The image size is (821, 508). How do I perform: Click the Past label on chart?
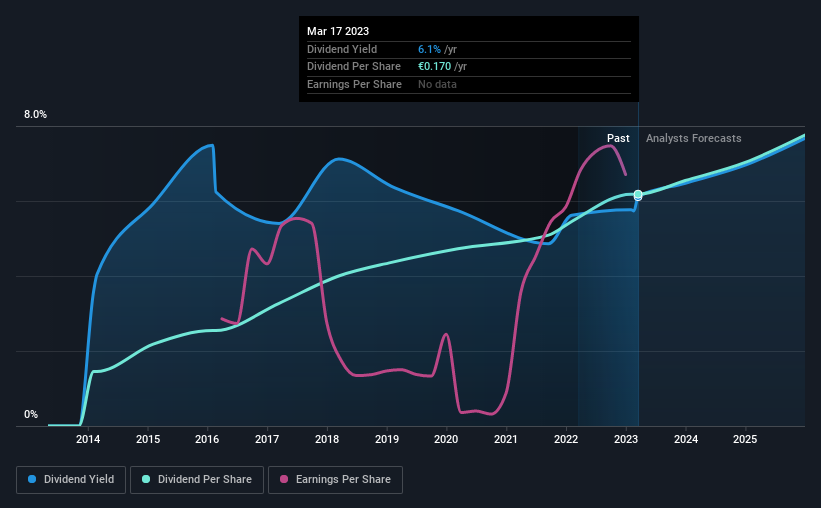click(618, 138)
